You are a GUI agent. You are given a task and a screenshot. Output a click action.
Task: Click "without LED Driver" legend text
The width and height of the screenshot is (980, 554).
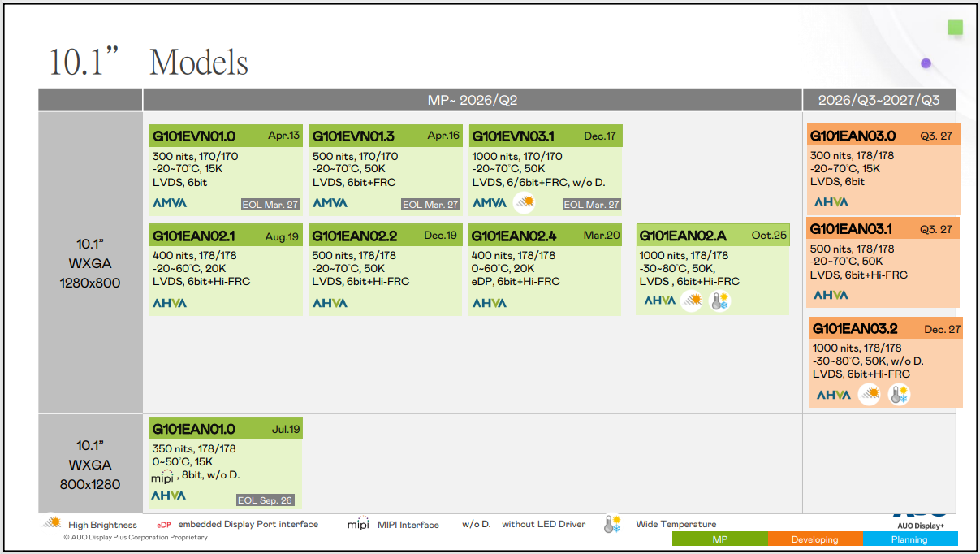click(x=543, y=524)
